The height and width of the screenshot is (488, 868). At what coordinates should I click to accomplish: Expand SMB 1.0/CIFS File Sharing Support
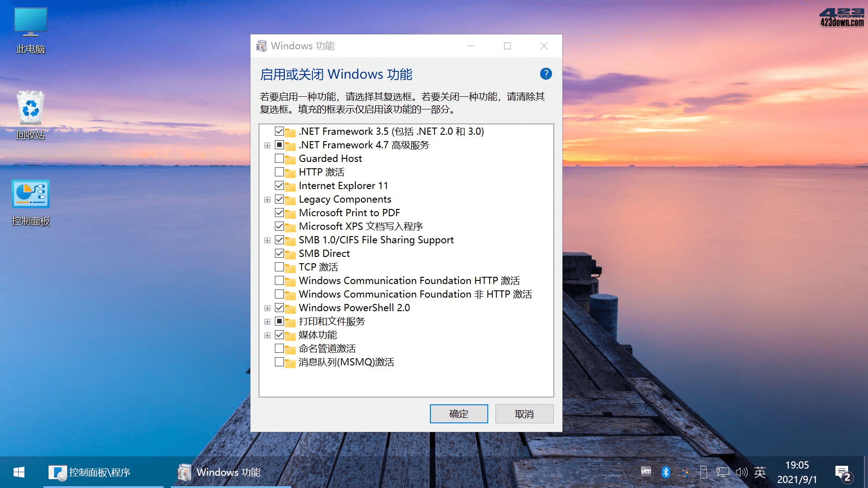click(x=267, y=240)
